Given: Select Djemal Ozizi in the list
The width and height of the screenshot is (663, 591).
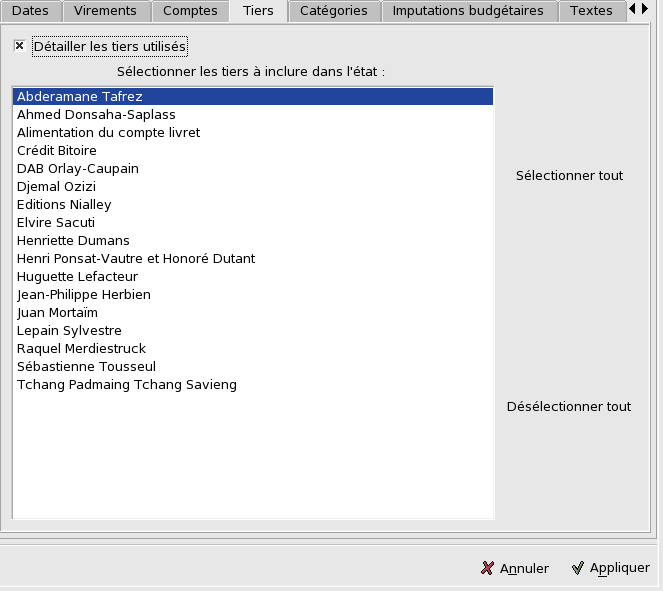Looking at the screenshot, I should (253, 186).
